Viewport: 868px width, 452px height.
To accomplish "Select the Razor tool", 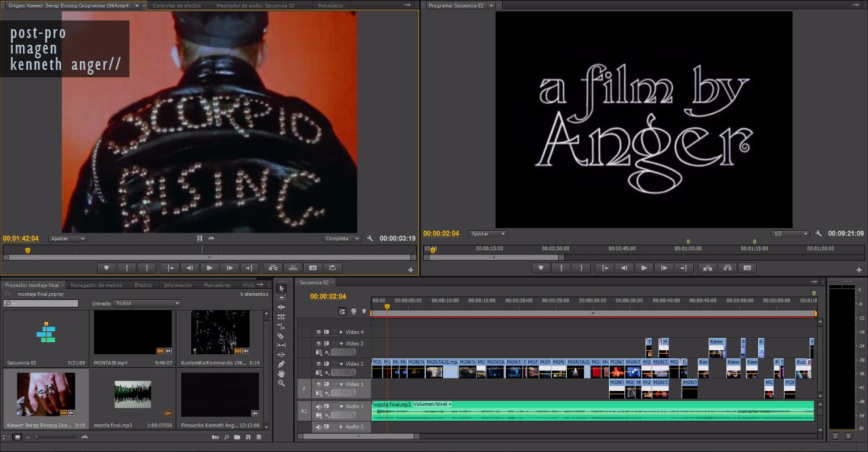I will tap(281, 336).
